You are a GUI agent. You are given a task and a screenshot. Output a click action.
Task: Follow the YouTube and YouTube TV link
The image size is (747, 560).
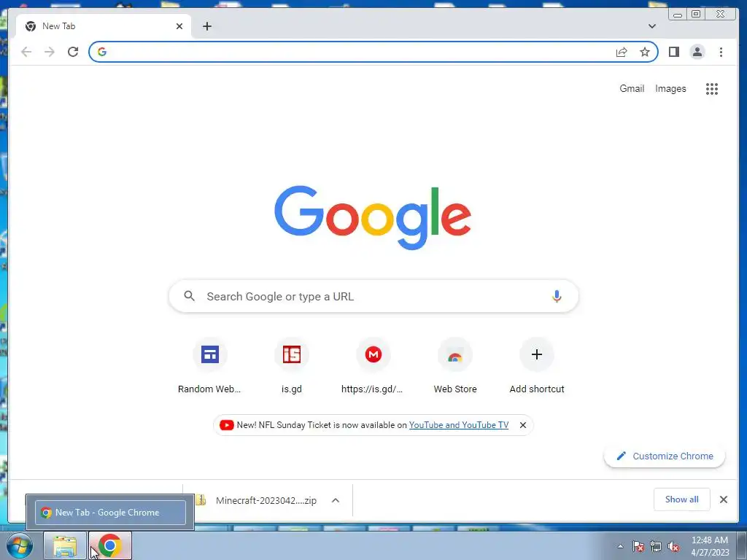click(x=459, y=425)
